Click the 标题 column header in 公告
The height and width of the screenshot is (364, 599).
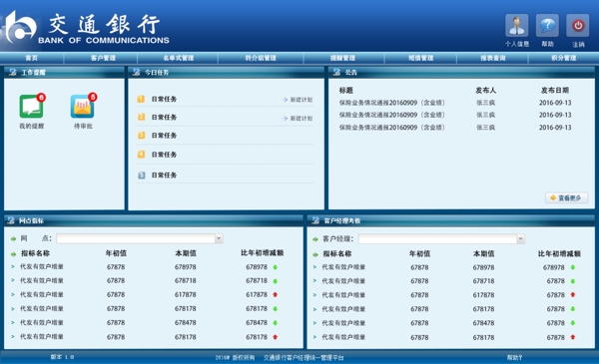pos(346,91)
